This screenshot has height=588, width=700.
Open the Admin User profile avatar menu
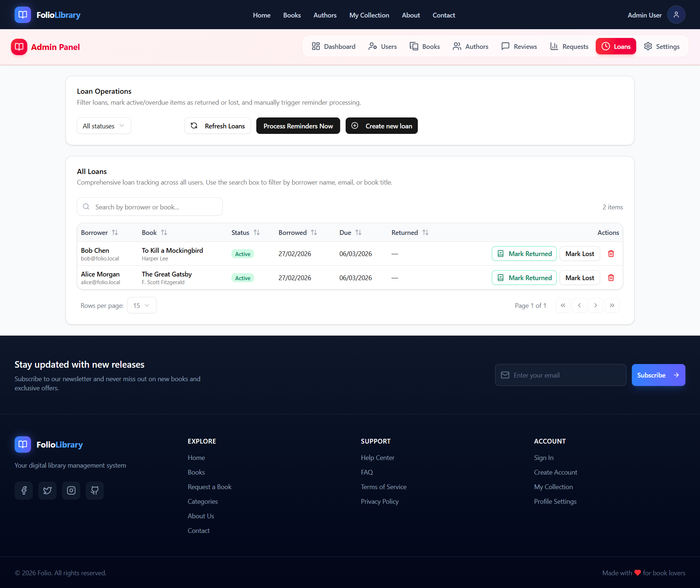point(676,15)
